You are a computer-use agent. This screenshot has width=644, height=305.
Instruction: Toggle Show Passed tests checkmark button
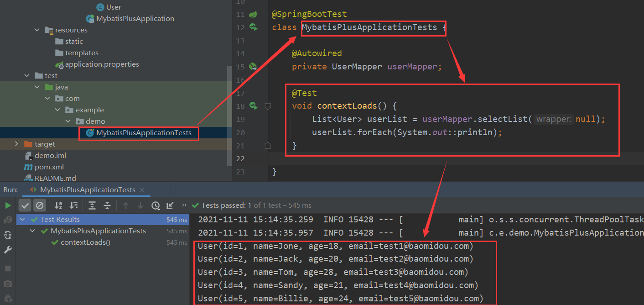pos(25,205)
